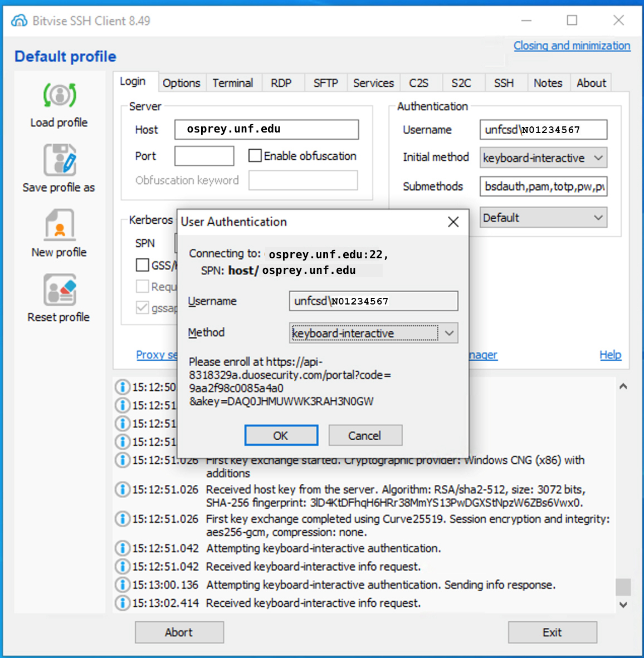This screenshot has height=658, width=644.
Task: Click the Host input field
Action: pos(267,129)
